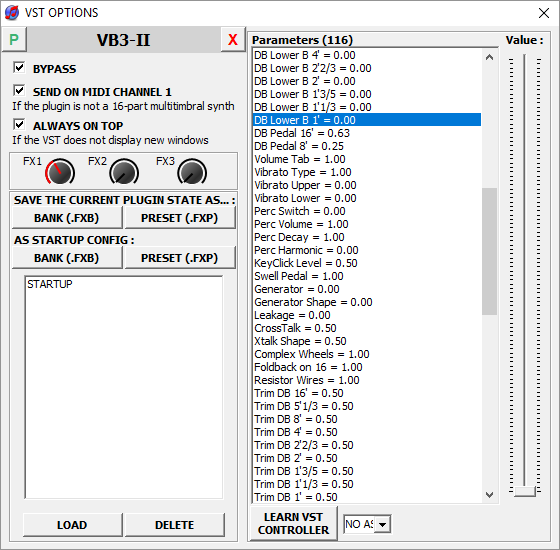
Task: Click the FX1 knob
Action: pos(60,172)
